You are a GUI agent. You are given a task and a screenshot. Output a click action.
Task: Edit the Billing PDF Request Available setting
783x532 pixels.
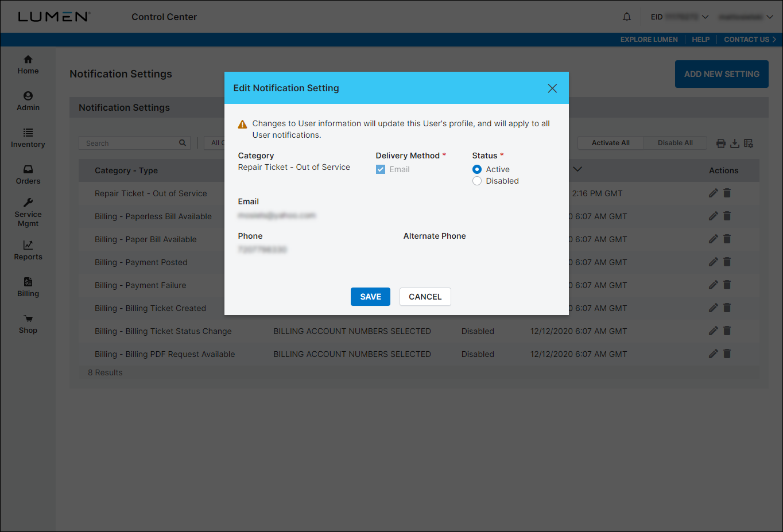(714, 354)
